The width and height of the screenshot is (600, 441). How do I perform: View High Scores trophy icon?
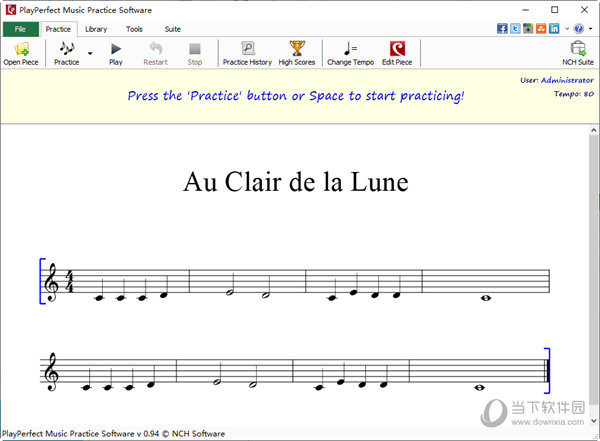[x=297, y=54]
